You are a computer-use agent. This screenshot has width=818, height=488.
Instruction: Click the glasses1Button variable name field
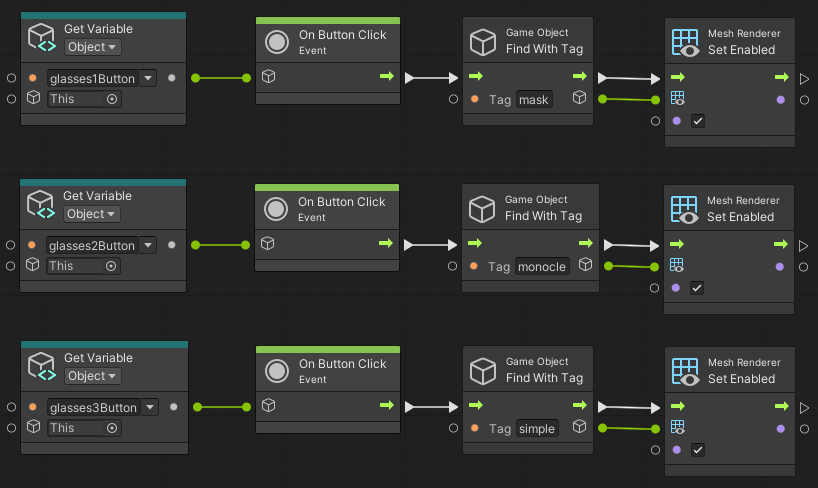click(x=93, y=78)
